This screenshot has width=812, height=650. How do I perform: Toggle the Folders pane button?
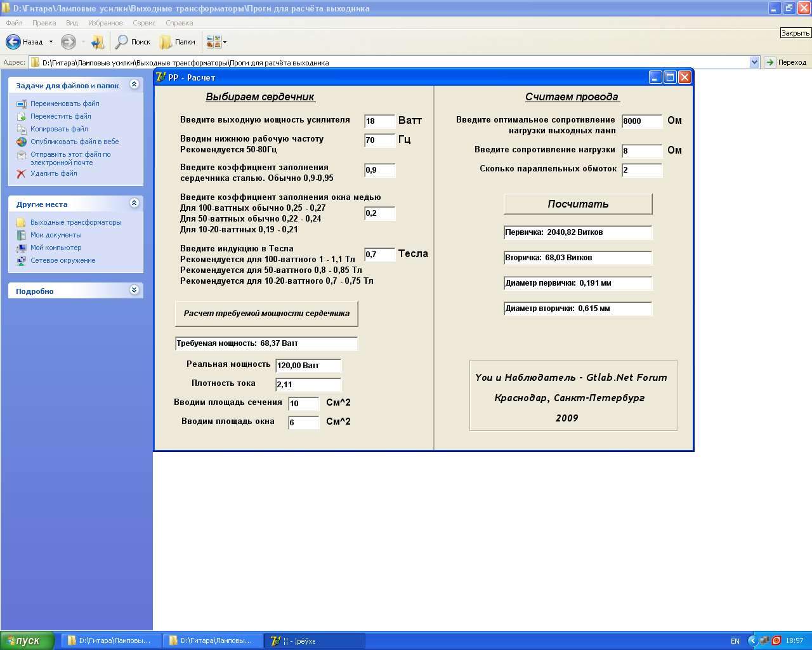coord(177,42)
